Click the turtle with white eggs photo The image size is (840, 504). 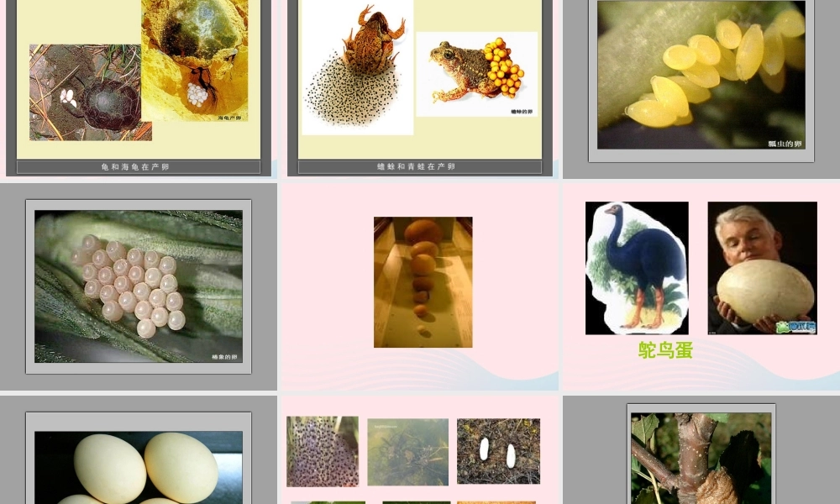90,92
